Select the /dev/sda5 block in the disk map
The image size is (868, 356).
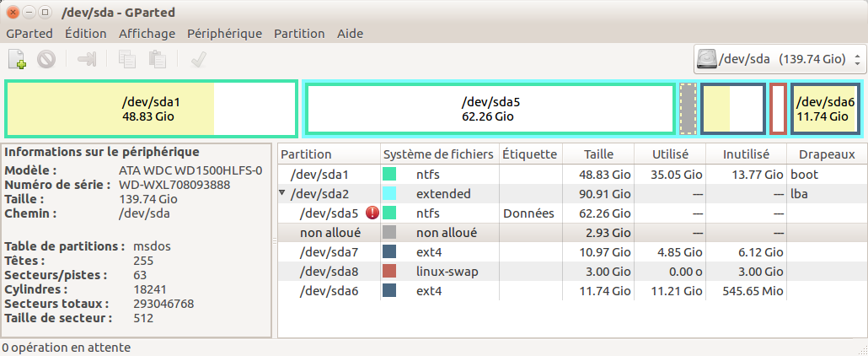pos(490,109)
